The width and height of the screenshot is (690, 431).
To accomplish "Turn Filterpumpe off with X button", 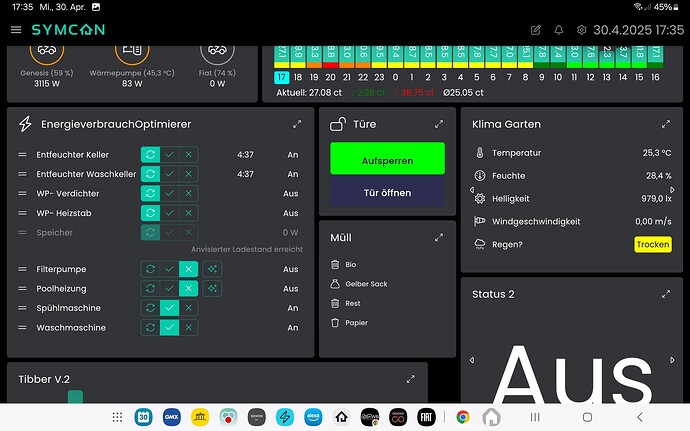I will pos(188,269).
